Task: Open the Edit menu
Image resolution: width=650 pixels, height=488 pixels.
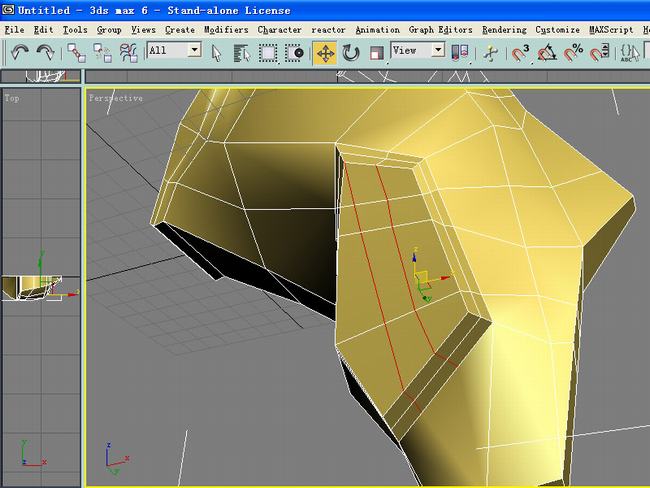Action: coord(43,30)
